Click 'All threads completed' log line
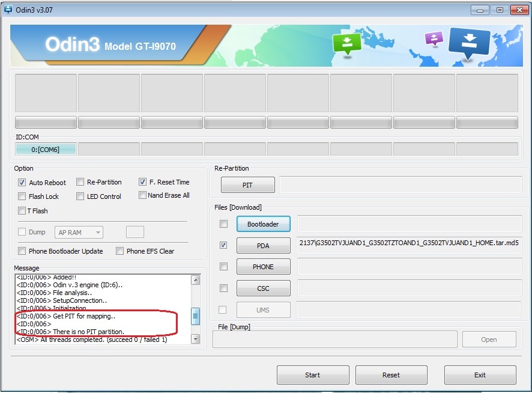 [x=92, y=340]
